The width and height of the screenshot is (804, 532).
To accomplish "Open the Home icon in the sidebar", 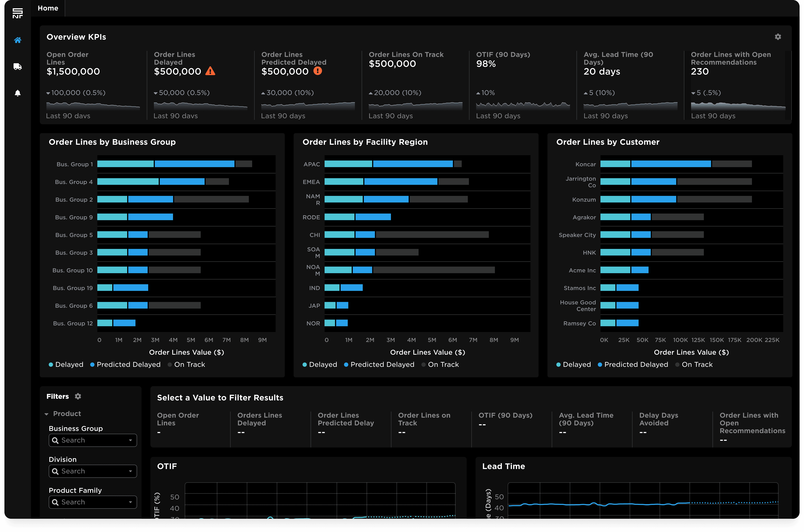I will click(x=18, y=40).
